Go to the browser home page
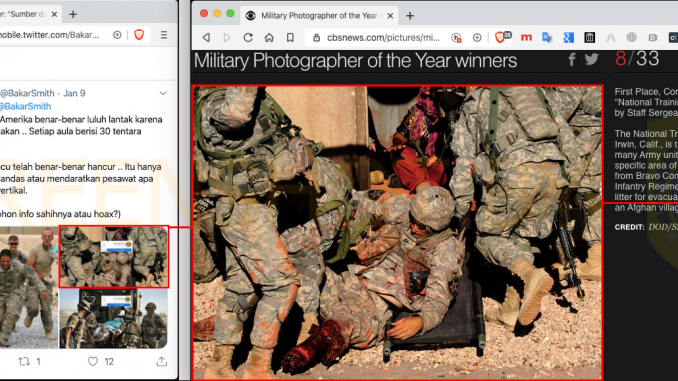 tap(269, 38)
